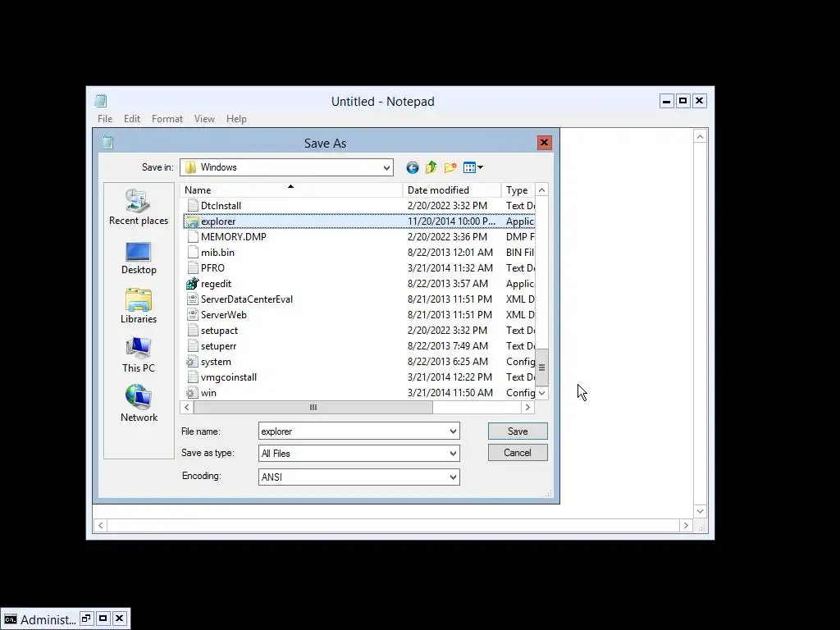Screen dimensions: 840x630
Task: Open the Notepad Format menu
Action: 167,119
